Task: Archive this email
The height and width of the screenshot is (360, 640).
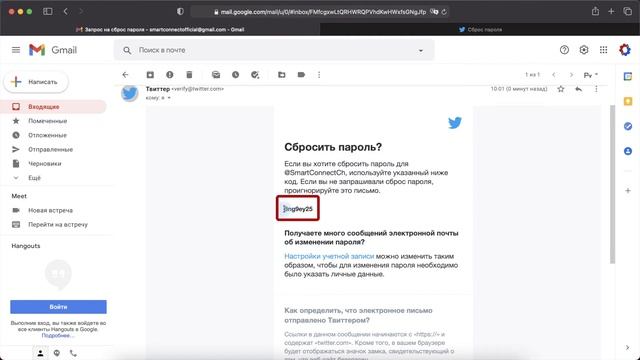Action: tap(150, 75)
